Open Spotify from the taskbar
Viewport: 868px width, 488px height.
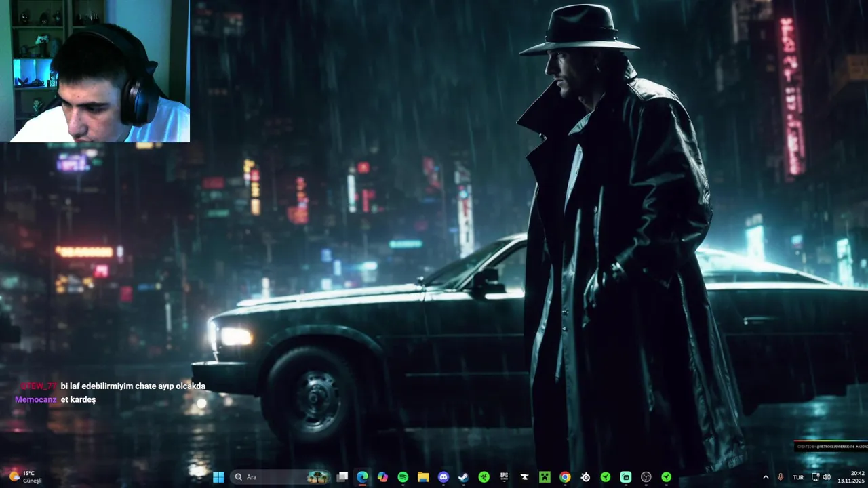[403, 477]
